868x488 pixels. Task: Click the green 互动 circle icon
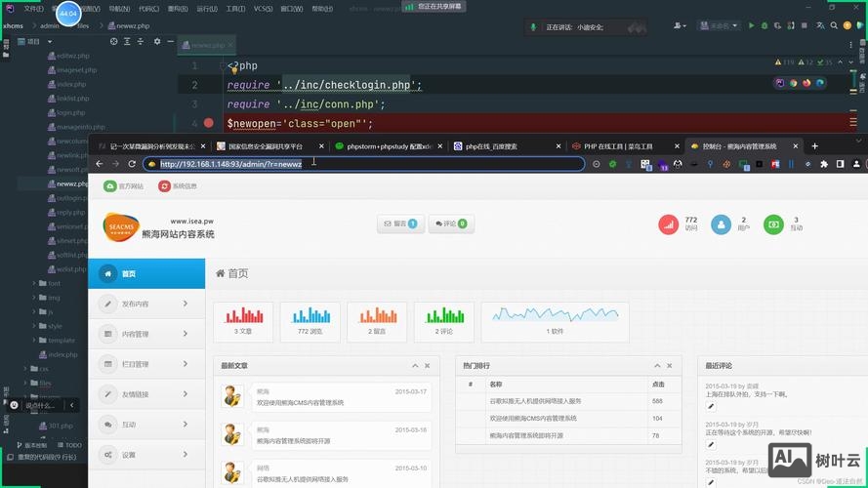[x=773, y=224]
